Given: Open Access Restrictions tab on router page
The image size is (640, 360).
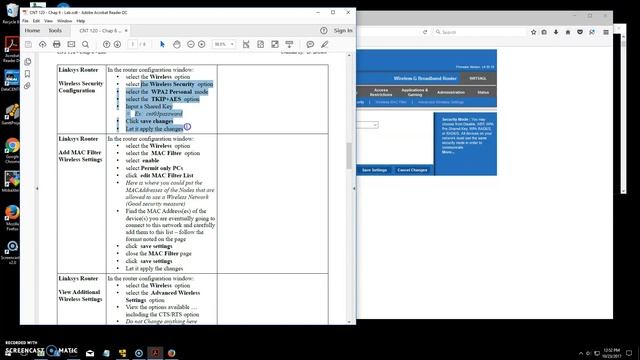Looking at the screenshot, I should coord(381,92).
